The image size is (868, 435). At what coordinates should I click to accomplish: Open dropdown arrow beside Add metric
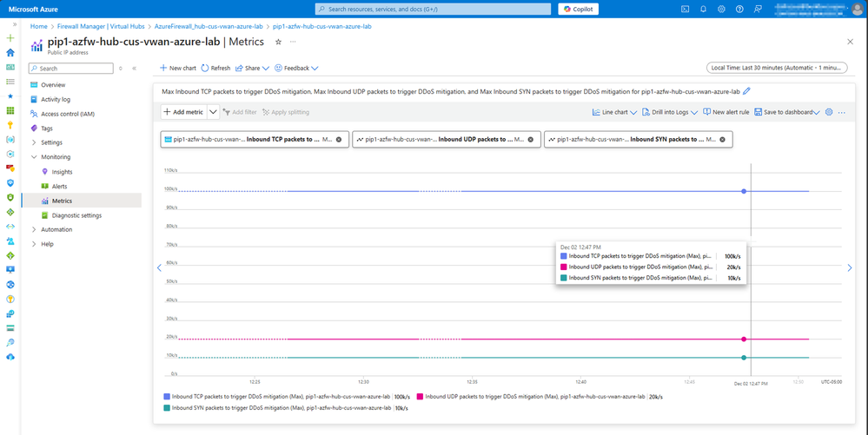point(213,112)
